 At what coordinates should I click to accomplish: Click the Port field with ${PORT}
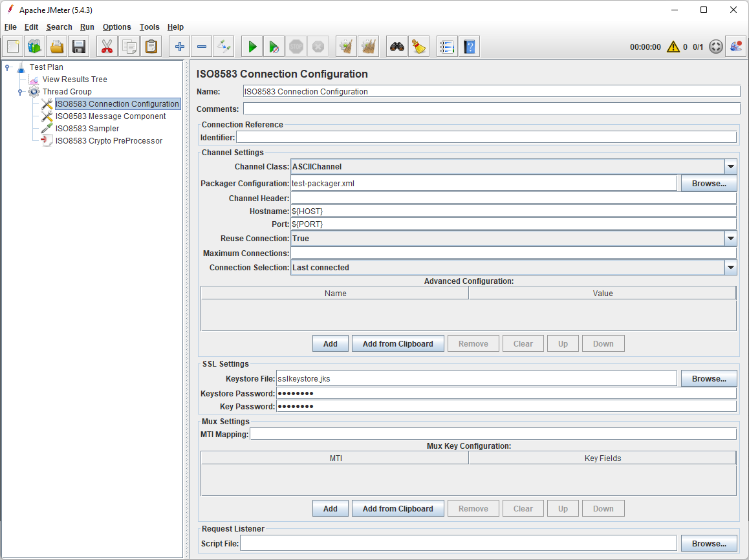click(514, 224)
